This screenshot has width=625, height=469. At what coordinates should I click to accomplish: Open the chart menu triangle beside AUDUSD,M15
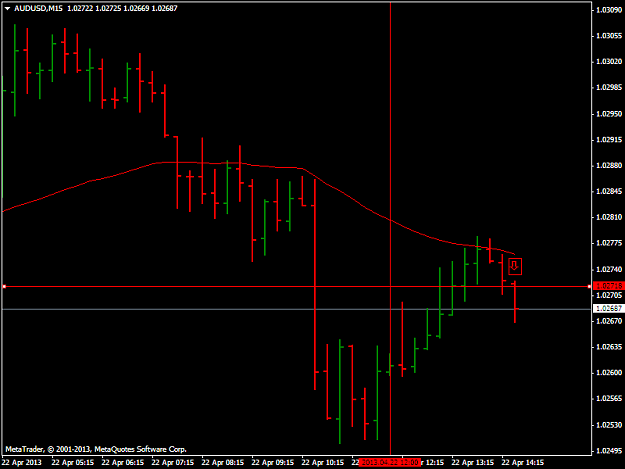7,8
